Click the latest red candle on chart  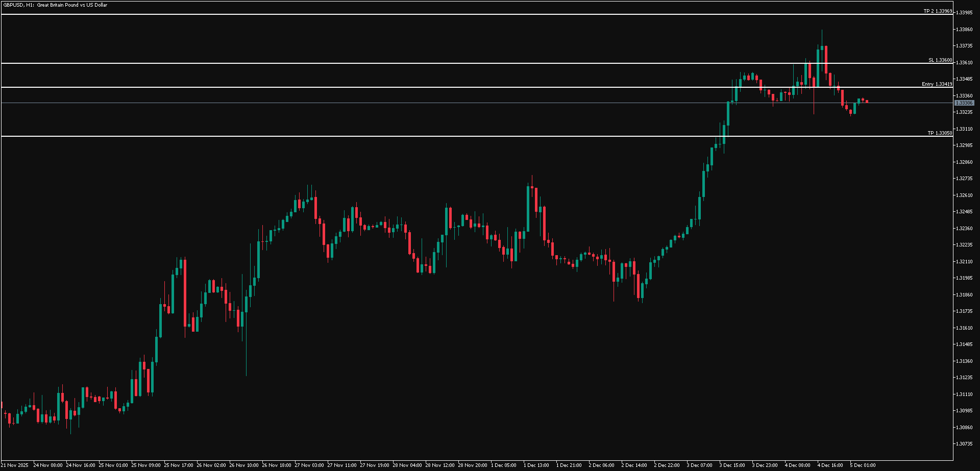click(x=867, y=102)
